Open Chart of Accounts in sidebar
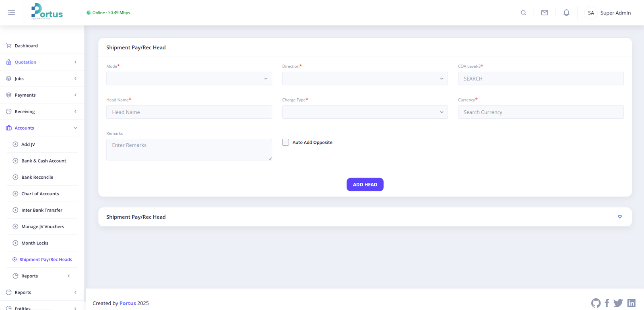The width and height of the screenshot is (644, 310). (x=40, y=194)
